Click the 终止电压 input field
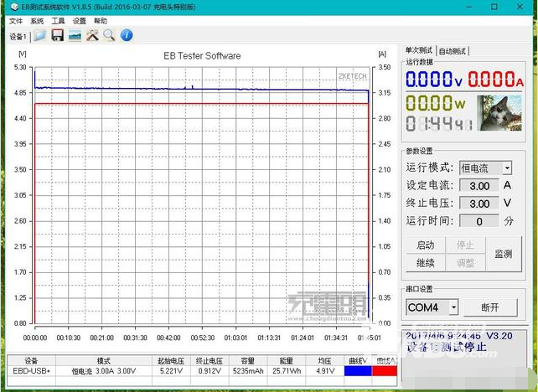This screenshot has width=538, height=392. [x=479, y=204]
